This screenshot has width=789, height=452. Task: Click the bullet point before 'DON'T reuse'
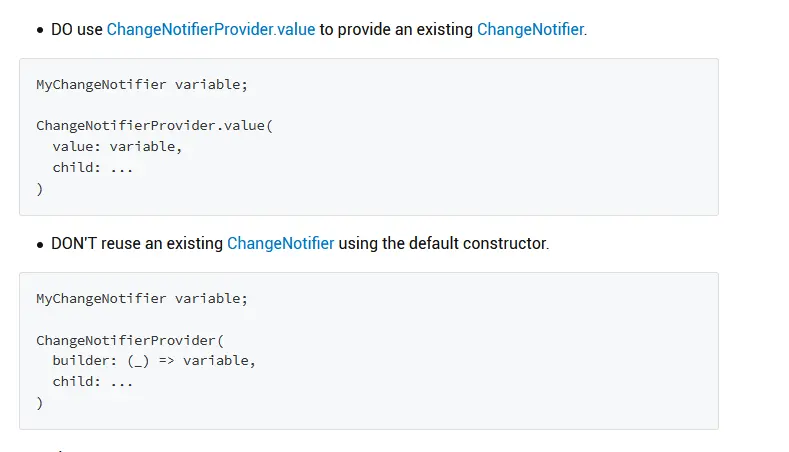[x=40, y=245]
